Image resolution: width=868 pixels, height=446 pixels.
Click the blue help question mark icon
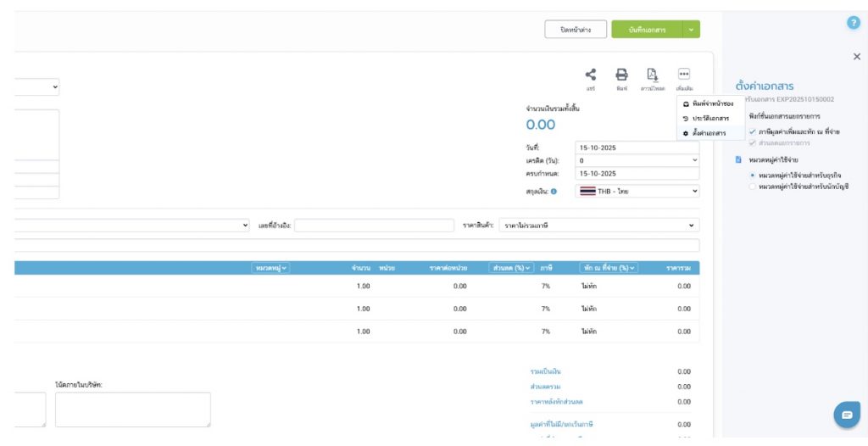tap(854, 23)
